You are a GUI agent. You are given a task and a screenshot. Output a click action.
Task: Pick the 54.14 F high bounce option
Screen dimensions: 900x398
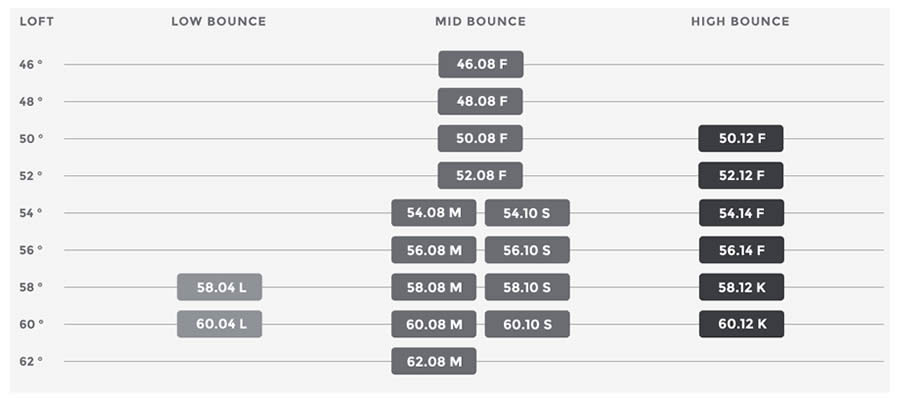pyautogui.click(x=742, y=213)
